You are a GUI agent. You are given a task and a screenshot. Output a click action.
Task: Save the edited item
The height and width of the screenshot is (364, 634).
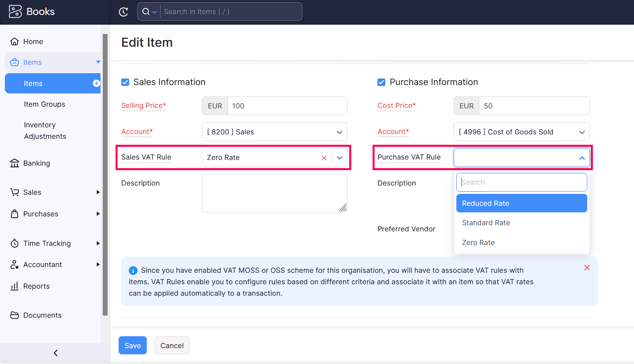[132, 345]
